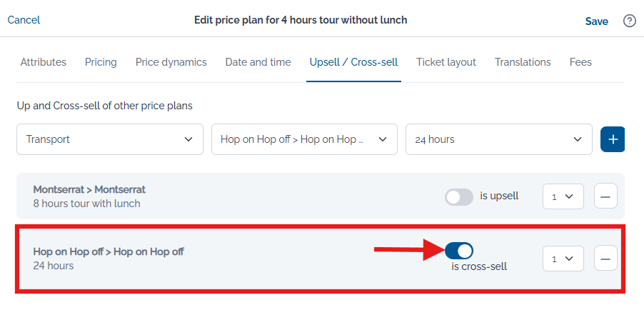644x320 pixels.
Task: Toggle the Montserrat is upsell switch
Action: [x=459, y=196]
